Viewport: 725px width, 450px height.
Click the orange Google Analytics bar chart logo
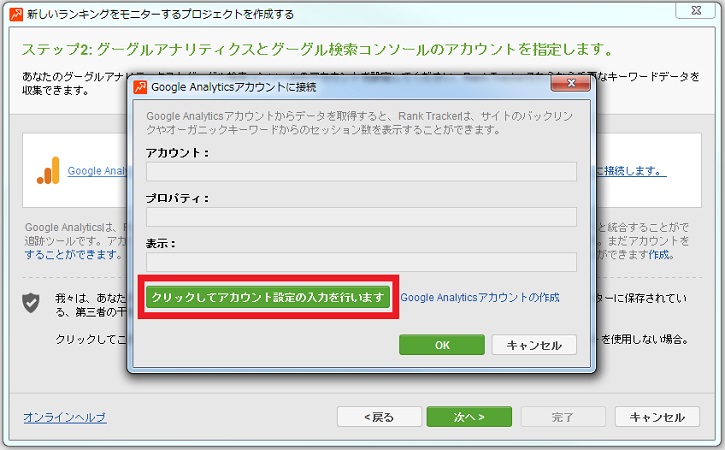49,170
